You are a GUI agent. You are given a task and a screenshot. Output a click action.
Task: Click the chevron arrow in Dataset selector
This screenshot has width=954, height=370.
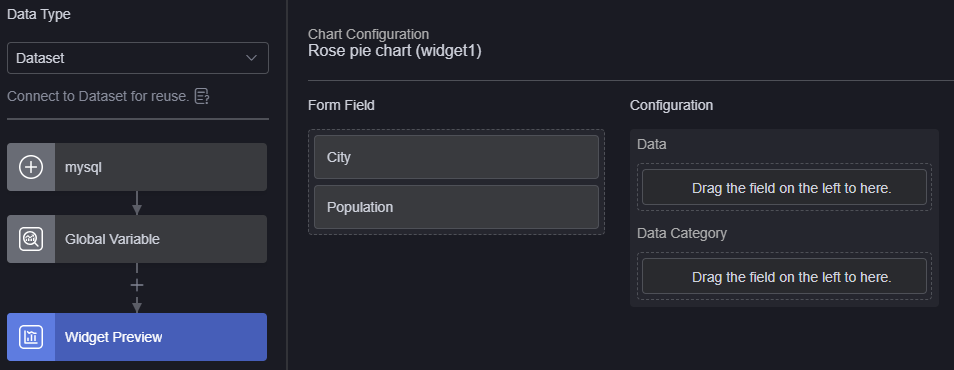[x=251, y=58]
